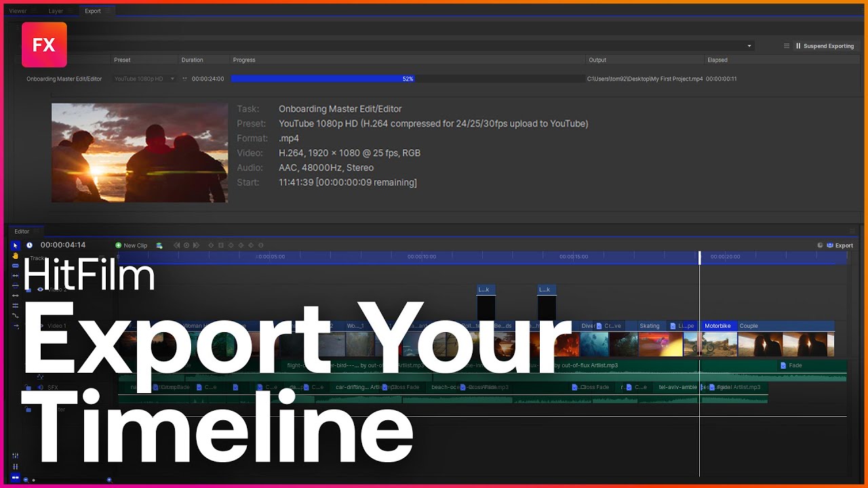Click the first keyframe diamond icon
The width and height of the screenshot is (868, 488).
pos(211,245)
